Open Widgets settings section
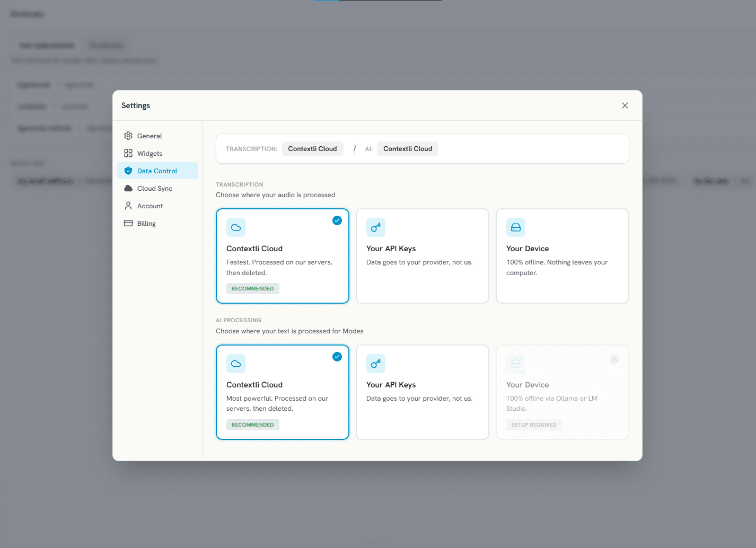The width and height of the screenshot is (756, 548). click(157, 153)
